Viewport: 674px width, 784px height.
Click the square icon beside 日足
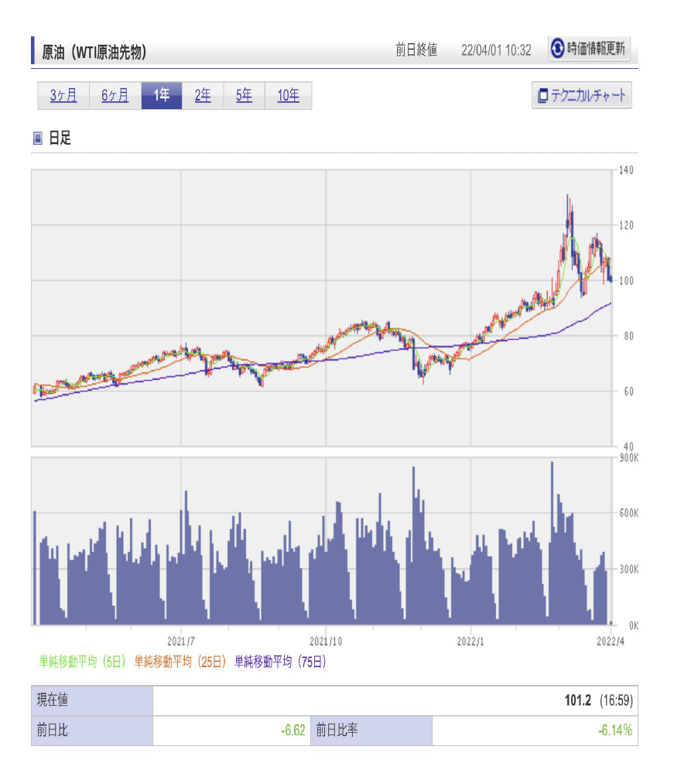(x=37, y=139)
